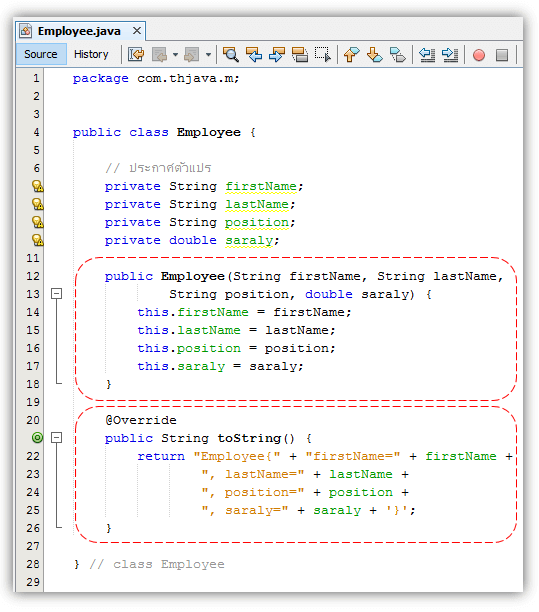Click Find Previous Occurrence icon
The width and height of the screenshot is (539, 612).
coord(254,54)
